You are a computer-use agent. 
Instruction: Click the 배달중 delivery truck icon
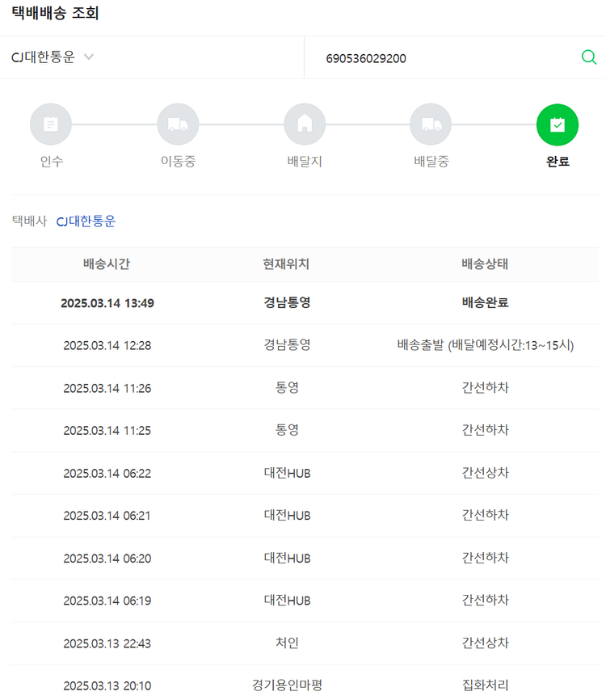coord(431,124)
